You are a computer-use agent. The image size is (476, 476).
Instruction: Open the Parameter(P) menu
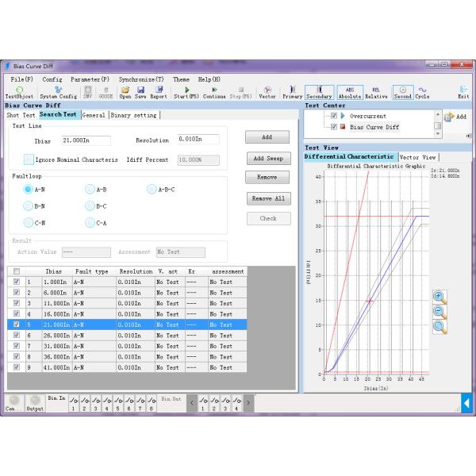tap(90, 79)
